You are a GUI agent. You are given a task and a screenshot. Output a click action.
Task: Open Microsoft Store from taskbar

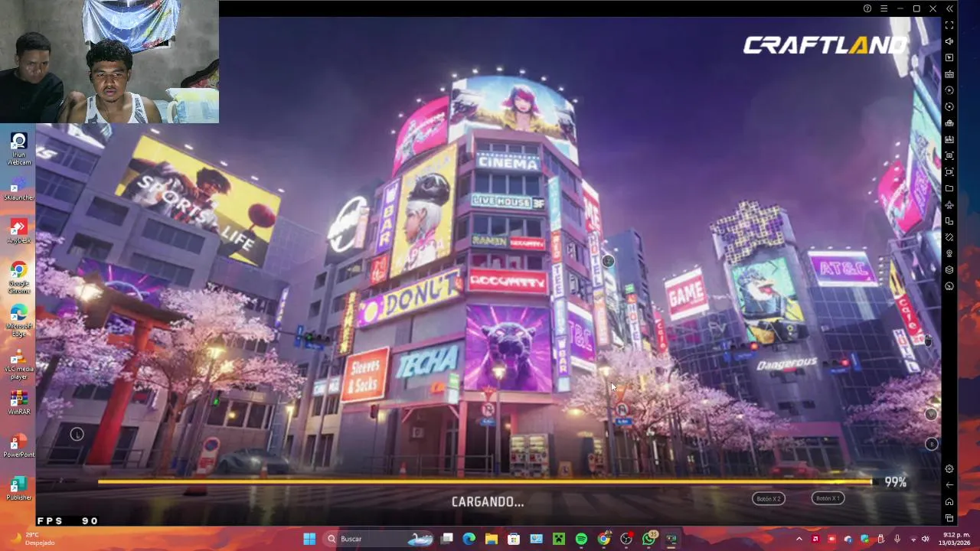click(x=514, y=539)
